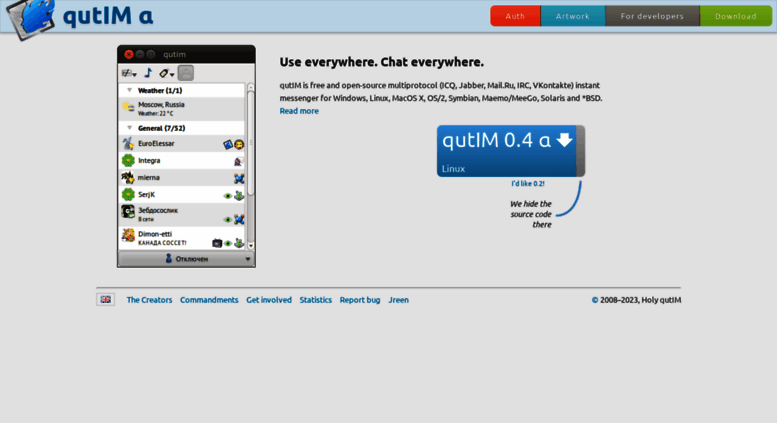Click Dimon-etti's orange avatar
Screen dimensions: 777x423
pyautogui.click(x=128, y=235)
